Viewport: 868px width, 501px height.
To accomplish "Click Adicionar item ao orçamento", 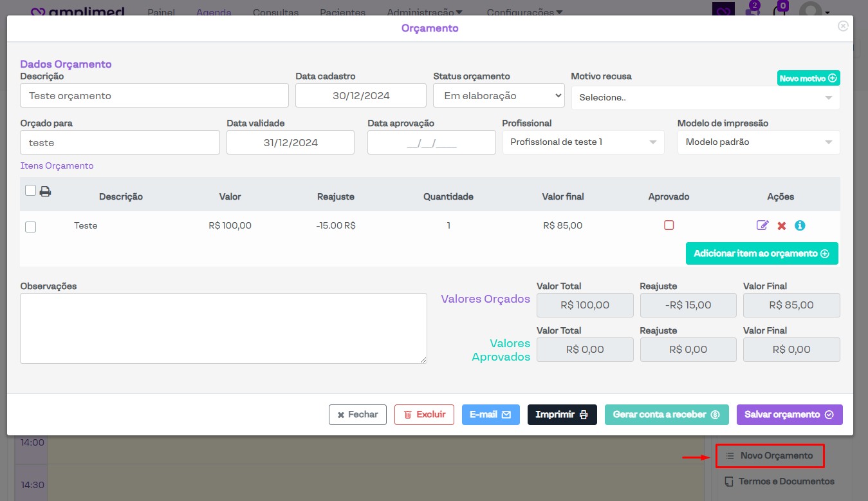I will 761,254.
